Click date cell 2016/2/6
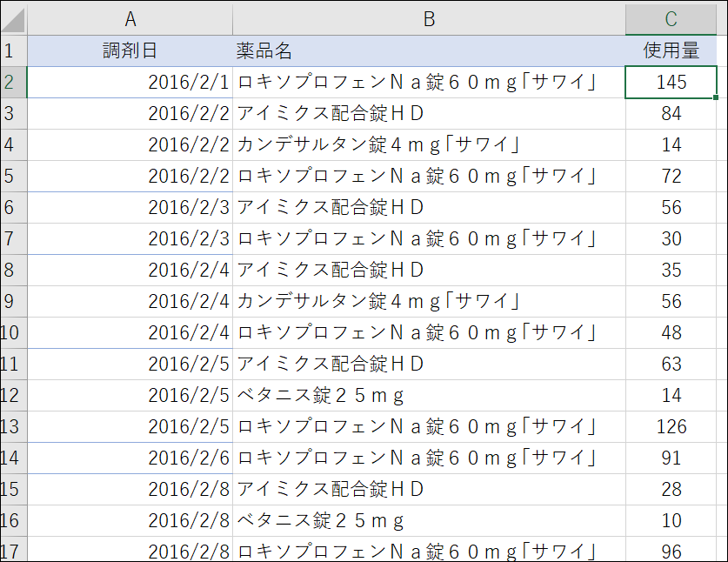The image size is (728, 562). (130, 458)
